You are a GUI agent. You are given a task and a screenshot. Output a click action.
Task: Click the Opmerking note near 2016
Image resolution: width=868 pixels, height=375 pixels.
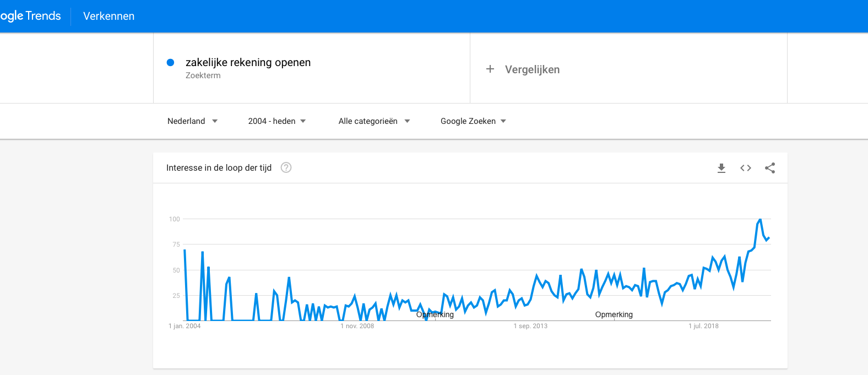614,314
